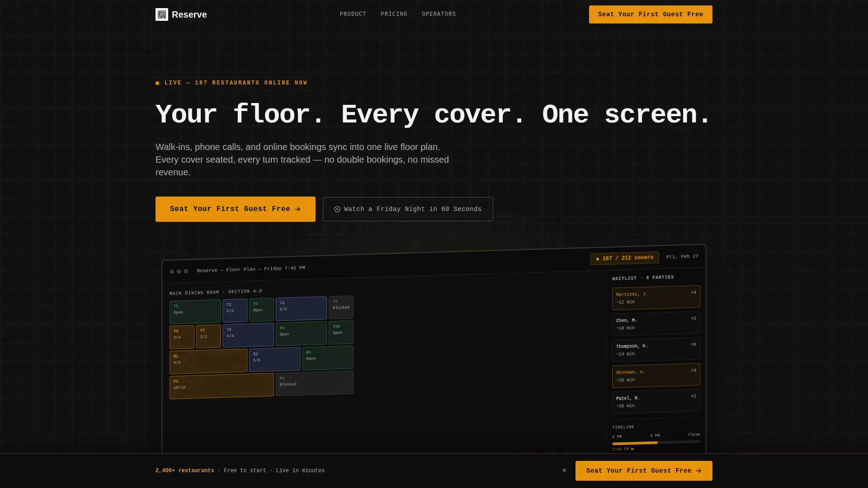This screenshot has width=868, height=488.
Task: Click the 7:42 PM timeline marker
Action: pos(623,449)
